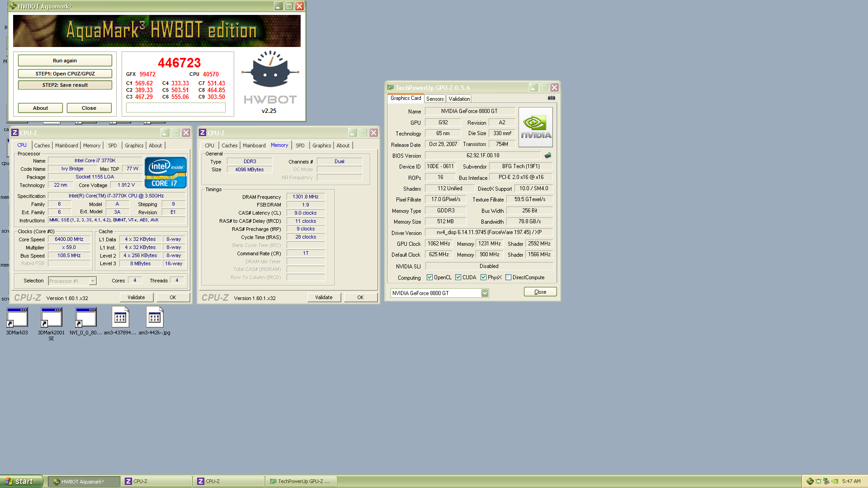Image resolution: width=868 pixels, height=488 pixels.
Task: Open SPD tab in Memory CPU-Z window
Action: [300, 145]
